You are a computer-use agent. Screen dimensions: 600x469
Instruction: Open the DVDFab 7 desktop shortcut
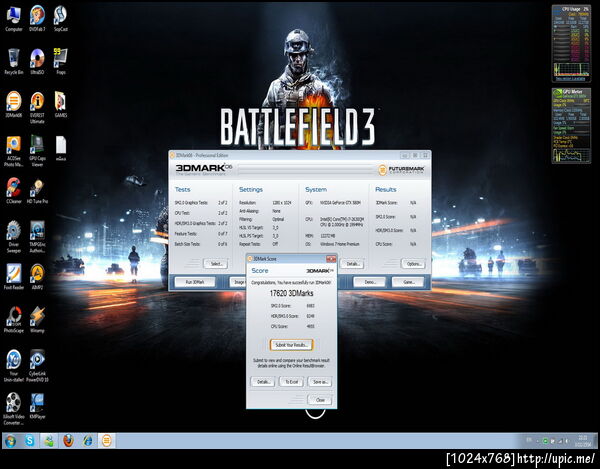coord(37,18)
